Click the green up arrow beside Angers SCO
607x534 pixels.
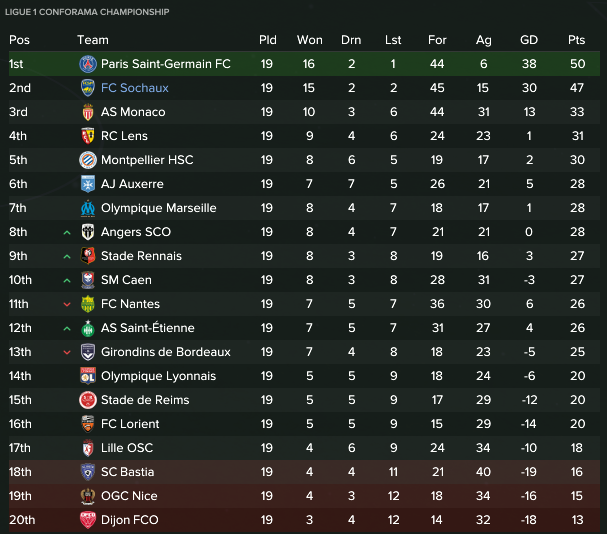tap(67, 233)
